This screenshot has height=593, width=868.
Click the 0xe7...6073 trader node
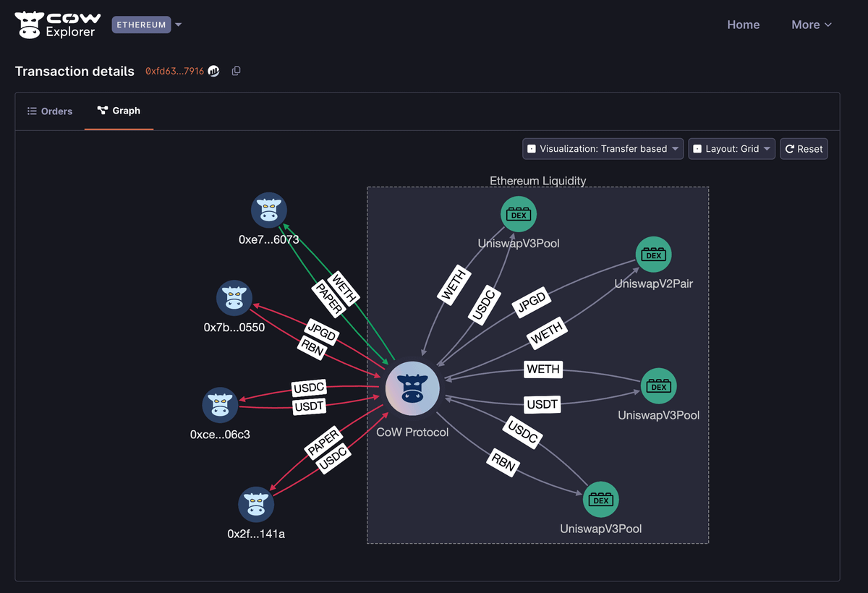269,211
